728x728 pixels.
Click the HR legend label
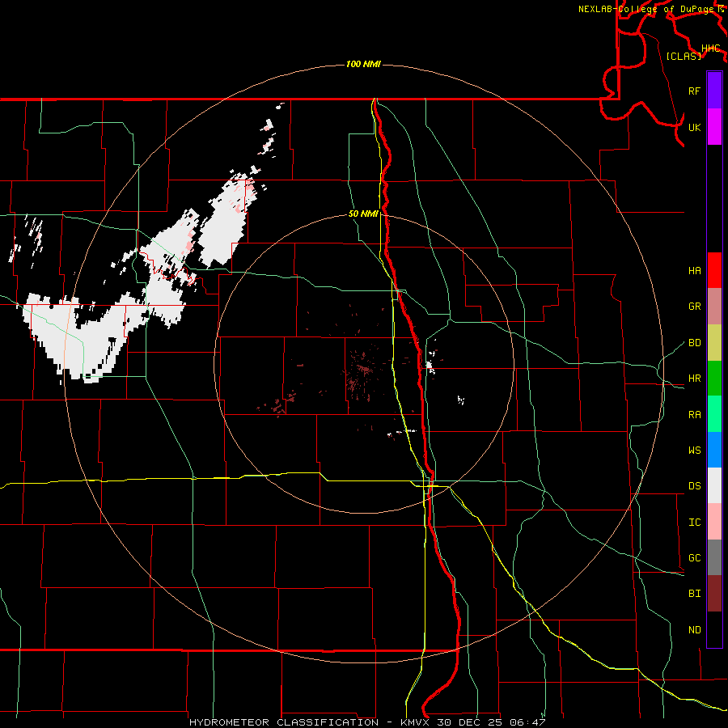[x=694, y=379]
